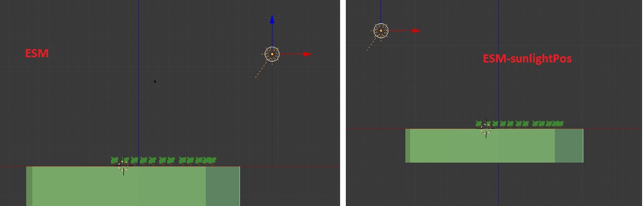Click the 3D cursor in the ESM viewport
This screenshot has width=644, height=206.
pyautogui.click(x=123, y=166)
